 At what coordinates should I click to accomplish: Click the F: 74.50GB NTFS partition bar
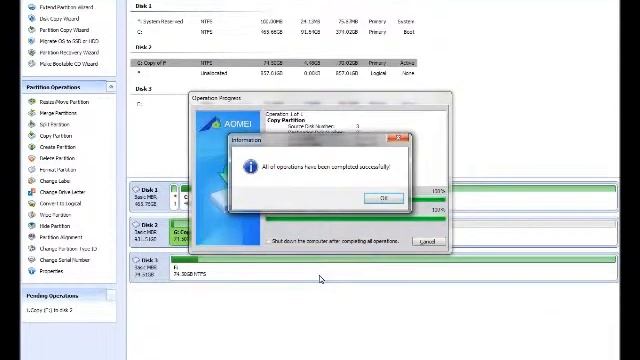[x=393, y=267]
